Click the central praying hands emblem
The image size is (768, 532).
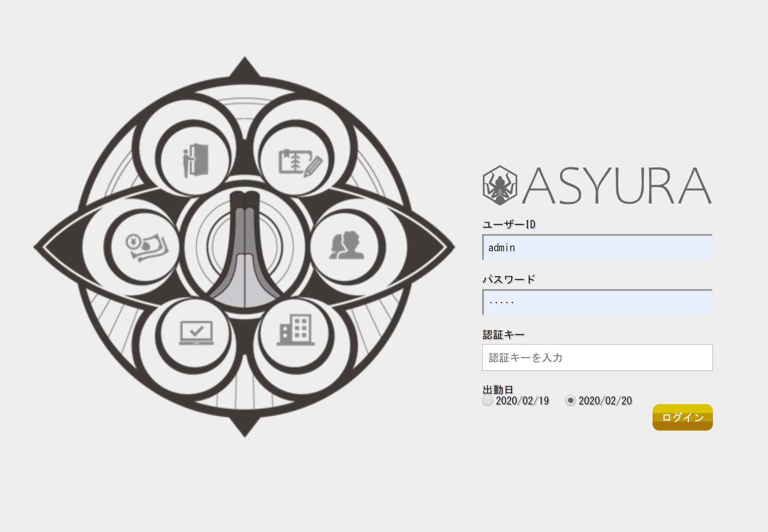pyautogui.click(x=245, y=249)
